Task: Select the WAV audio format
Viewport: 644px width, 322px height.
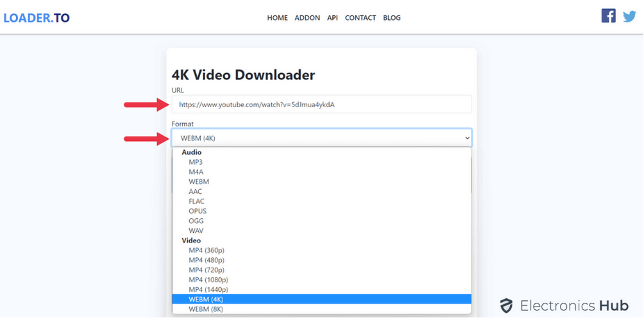Action: coord(321,231)
